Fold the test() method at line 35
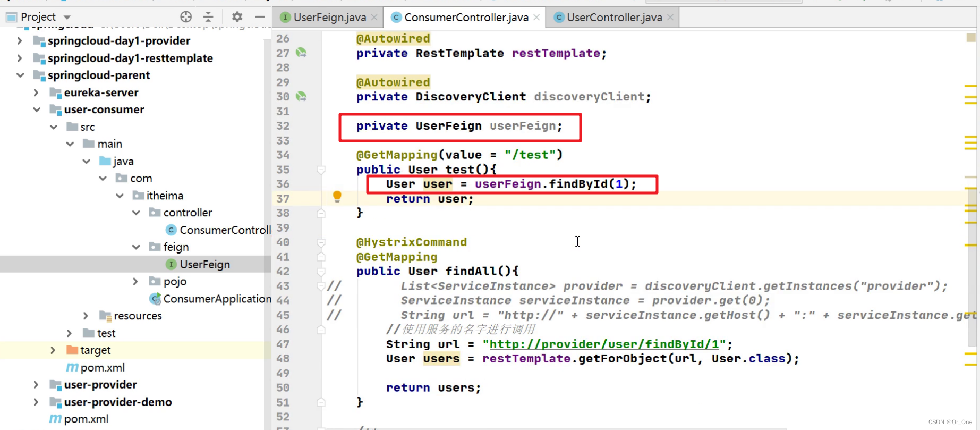The width and height of the screenshot is (980, 430). 321,170
